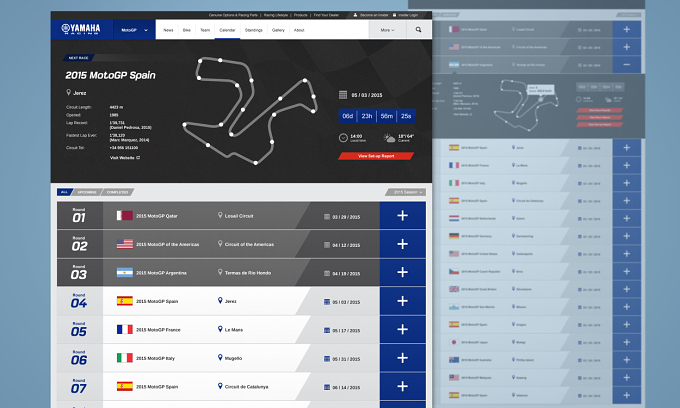Open the Bike nav item
Viewport: 680px width, 408px height.
[186, 30]
